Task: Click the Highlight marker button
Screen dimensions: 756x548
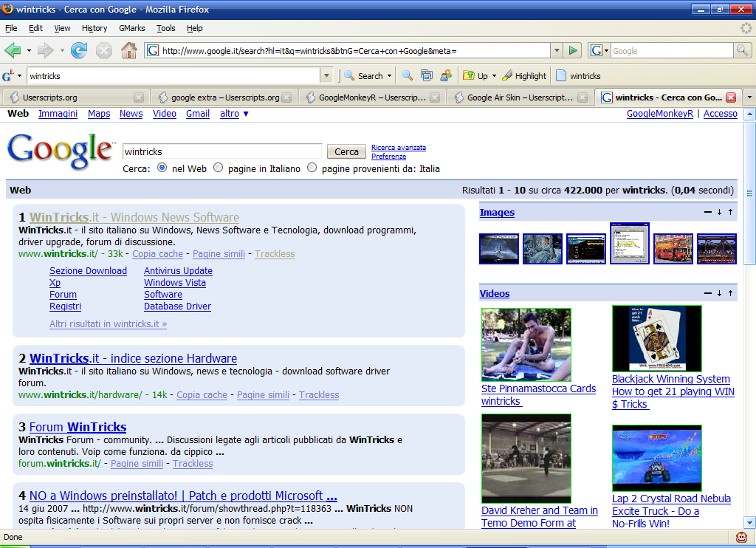Action: pos(524,76)
